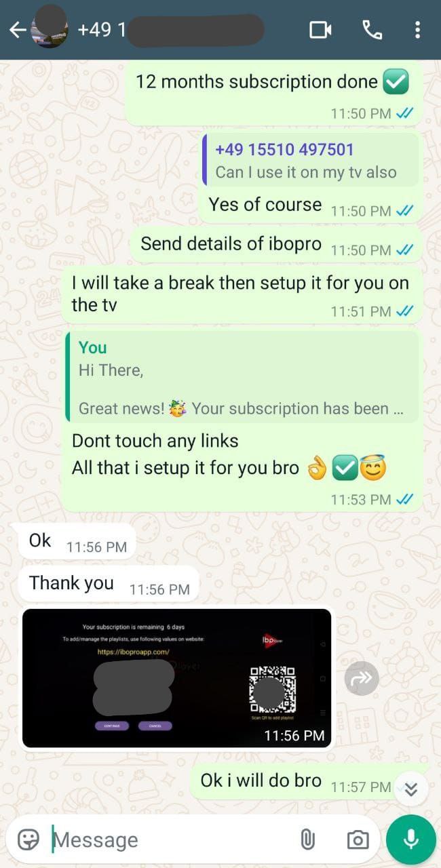Open the emoji sticker picker
Image resolution: width=441 pixels, height=868 pixels.
coord(28,840)
